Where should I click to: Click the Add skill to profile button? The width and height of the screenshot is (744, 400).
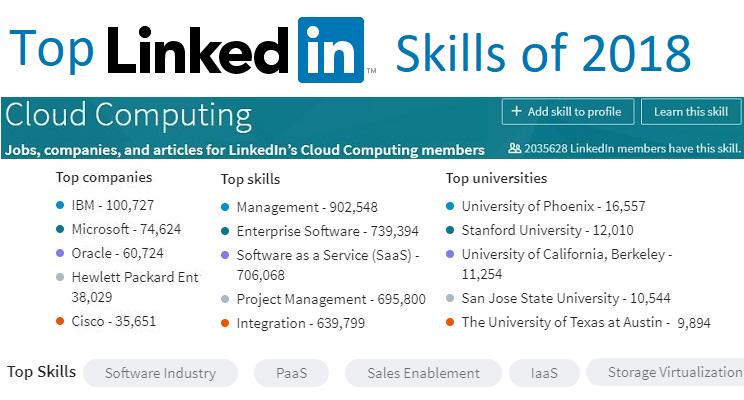coord(567,112)
